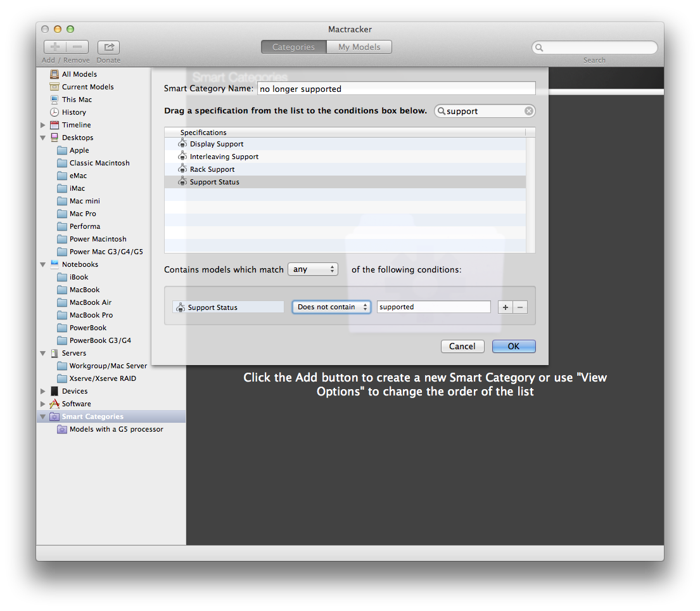Click the Cancel button
The image size is (700, 611).
click(462, 346)
